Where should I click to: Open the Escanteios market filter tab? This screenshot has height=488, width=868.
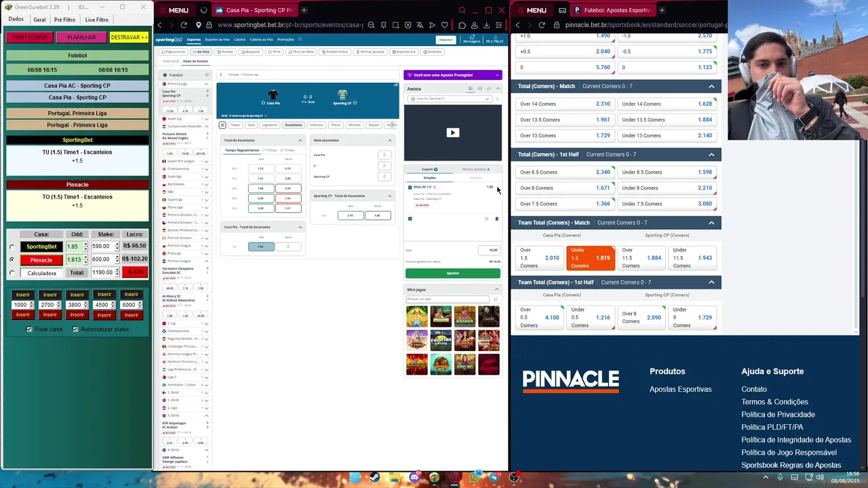pyautogui.click(x=294, y=125)
